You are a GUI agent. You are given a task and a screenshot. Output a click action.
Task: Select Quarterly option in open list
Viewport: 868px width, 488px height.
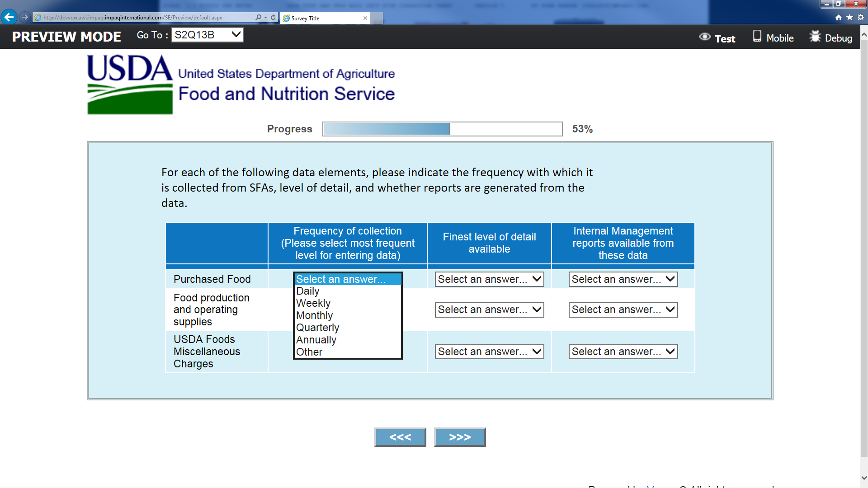click(x=318, y=328)
